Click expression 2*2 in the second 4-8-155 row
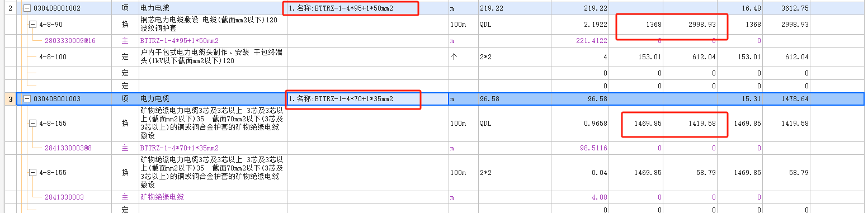The image size is (868, 213). click(x=485, y=173)
